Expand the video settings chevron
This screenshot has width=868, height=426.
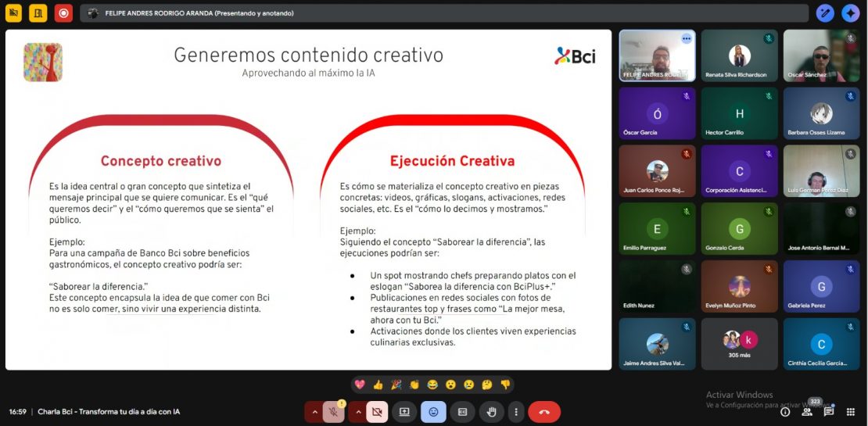tap(357, 411)
